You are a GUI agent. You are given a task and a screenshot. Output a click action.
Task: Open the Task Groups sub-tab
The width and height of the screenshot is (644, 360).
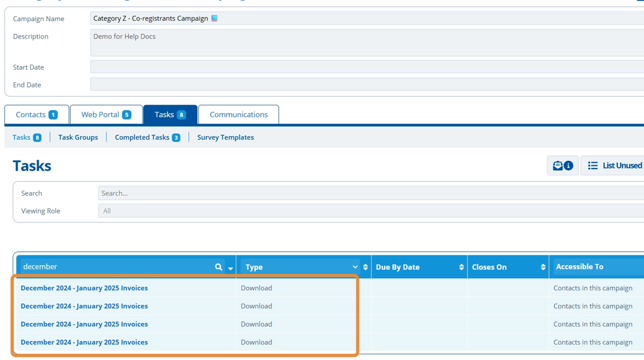[78, 137]
